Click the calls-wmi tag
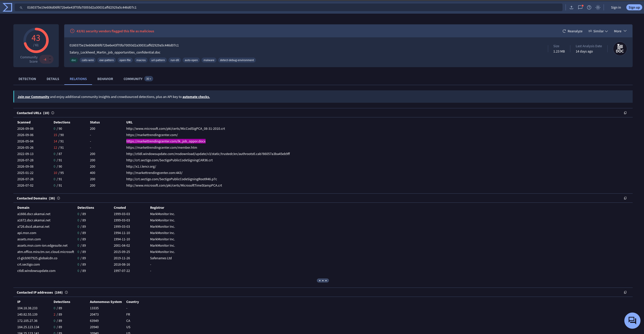The height and width of the screenshot is (334, 644). point(88,60)
